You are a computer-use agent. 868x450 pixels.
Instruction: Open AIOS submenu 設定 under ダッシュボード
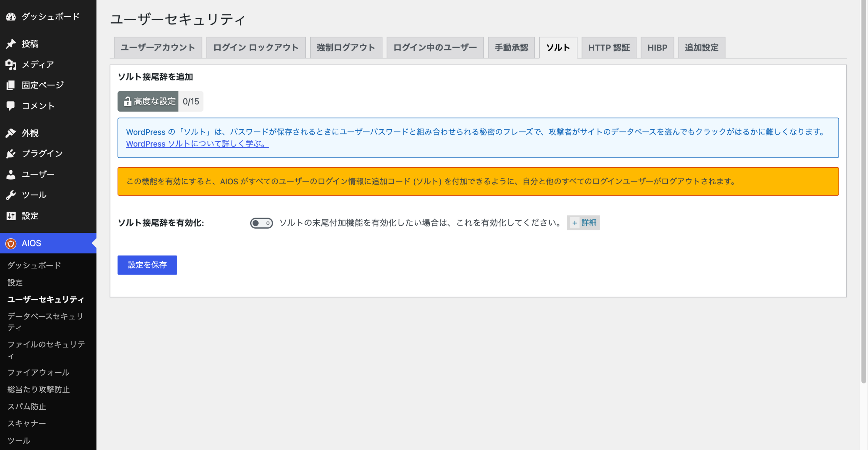[x=15, y=282]
